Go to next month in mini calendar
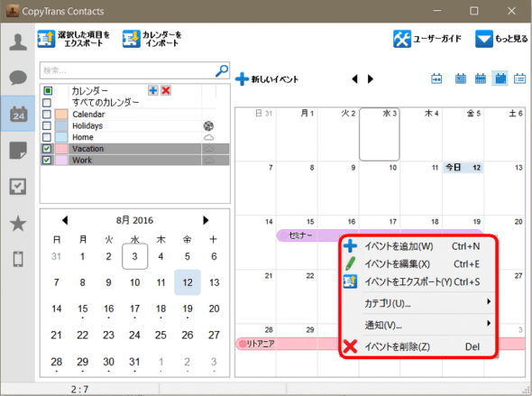The height and width of the screenshot is (396, 532). [206, 220]
